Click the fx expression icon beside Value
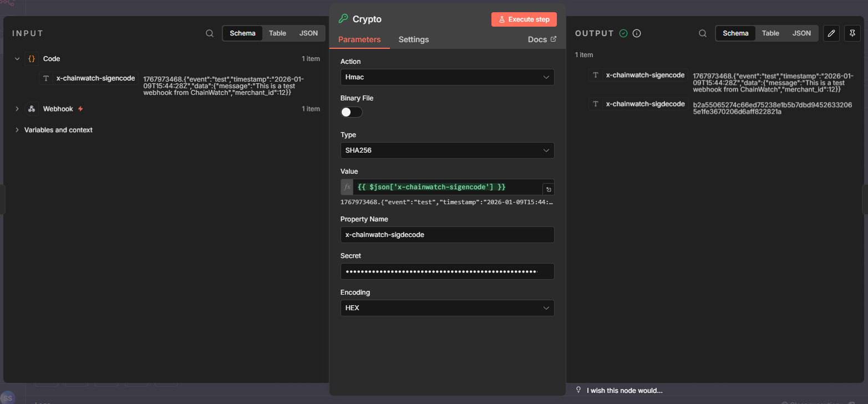The width and height of the screenshot is (868, 404). tap(347, 187)
